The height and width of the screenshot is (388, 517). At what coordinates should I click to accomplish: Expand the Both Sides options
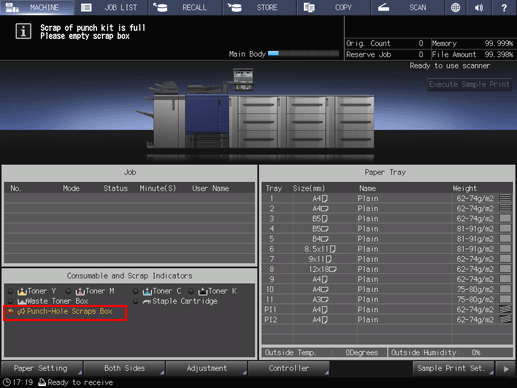[124, 369]
